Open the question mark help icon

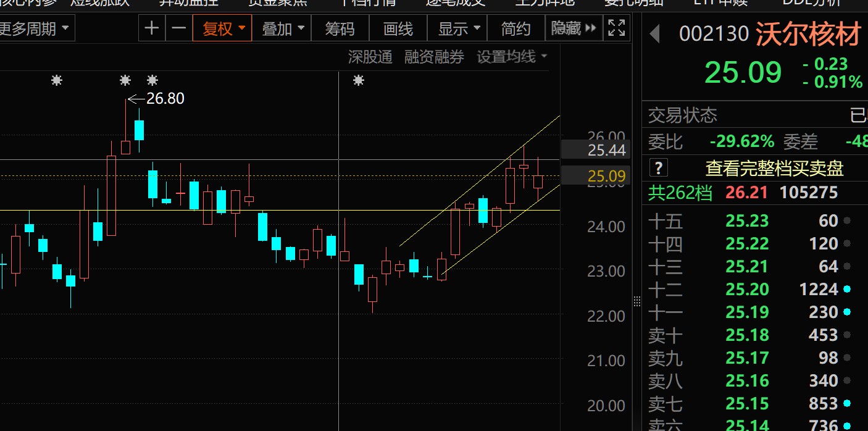point(660,168)
